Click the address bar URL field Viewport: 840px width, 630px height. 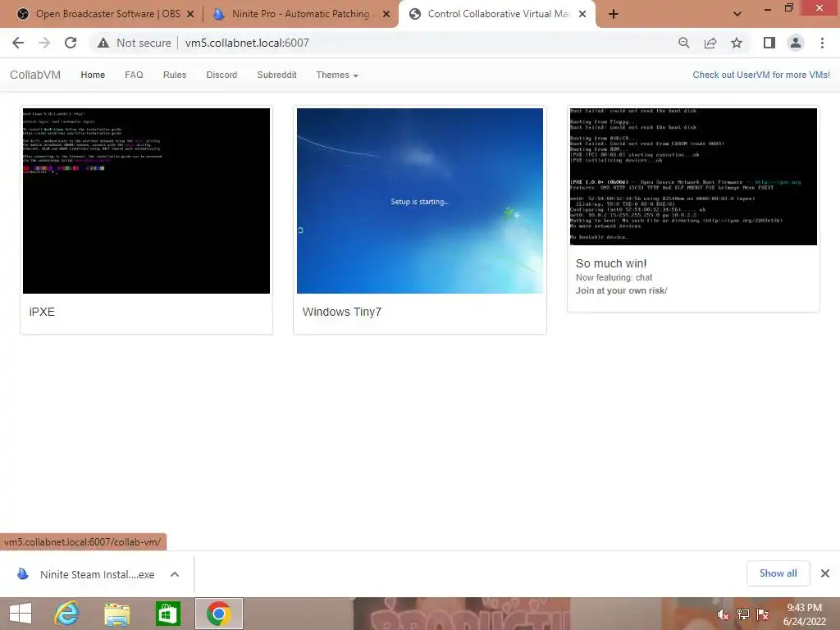pyautogui.click(x=247, y=43)
